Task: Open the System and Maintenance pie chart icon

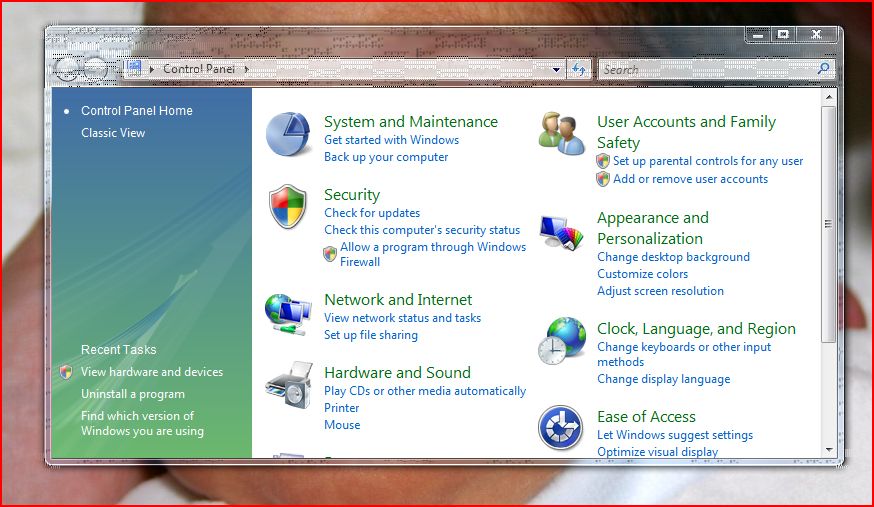Action: 288,134
